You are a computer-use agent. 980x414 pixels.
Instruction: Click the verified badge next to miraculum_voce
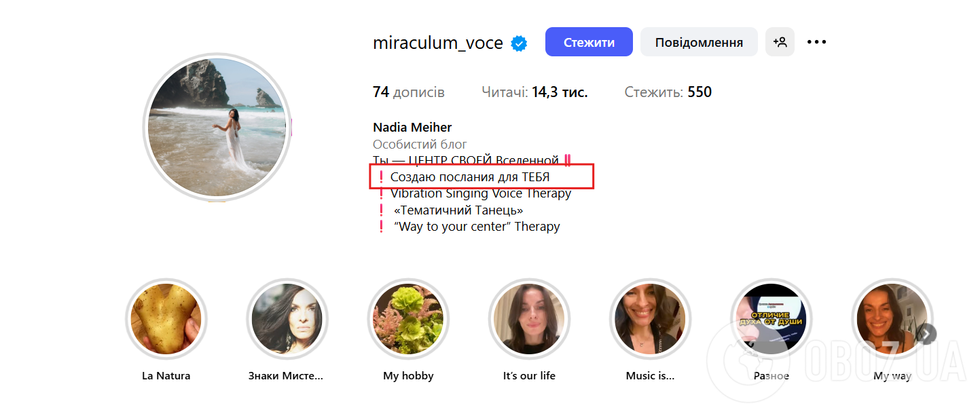[519, 43]
